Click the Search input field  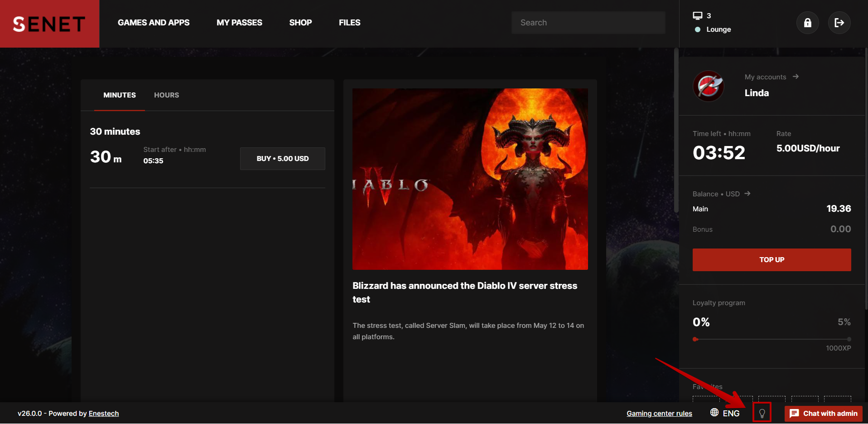588,23
